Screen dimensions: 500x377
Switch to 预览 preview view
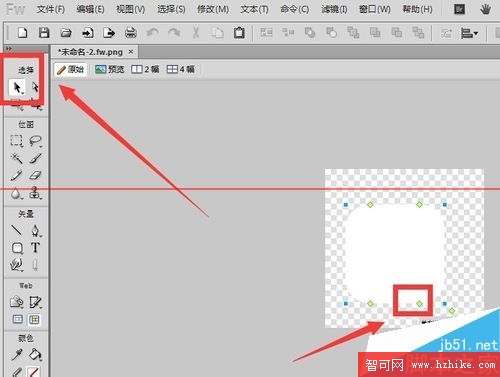110,69
